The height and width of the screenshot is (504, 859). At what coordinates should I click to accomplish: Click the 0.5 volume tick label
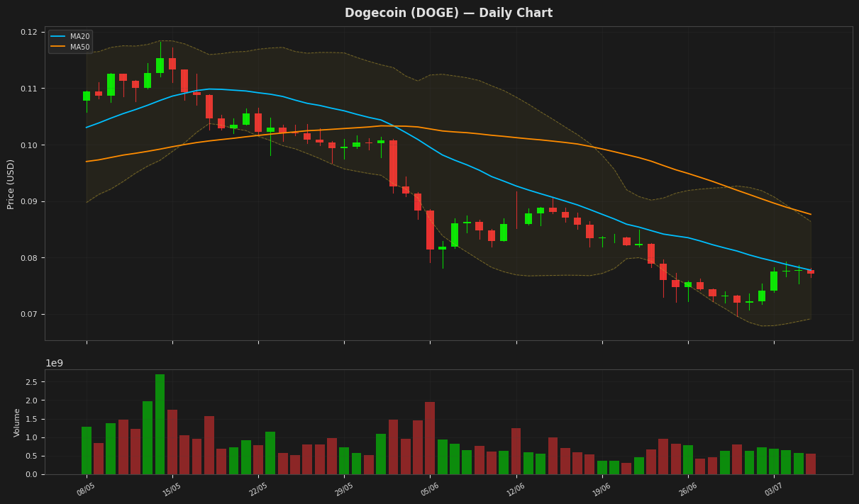pyautogui.click(x=32, y=457)
